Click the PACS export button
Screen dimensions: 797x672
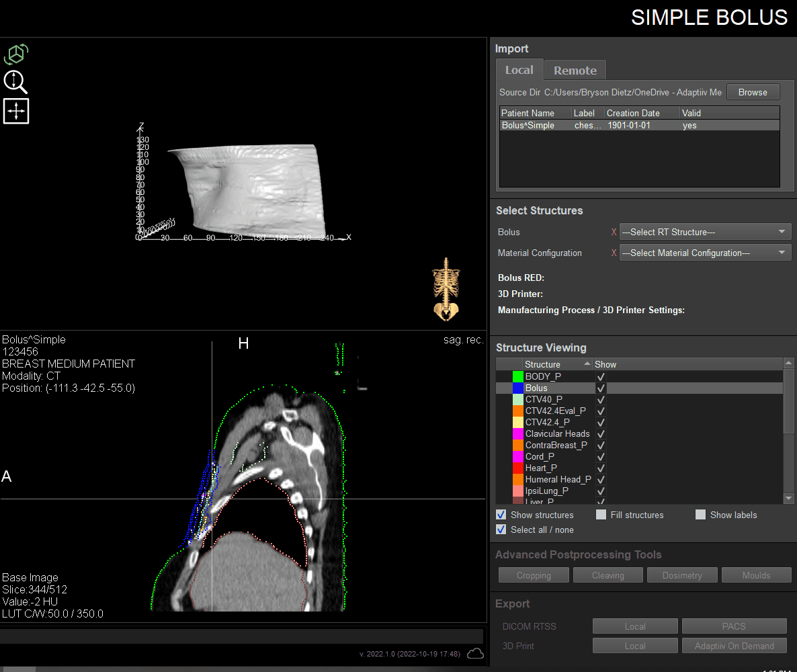734,626
